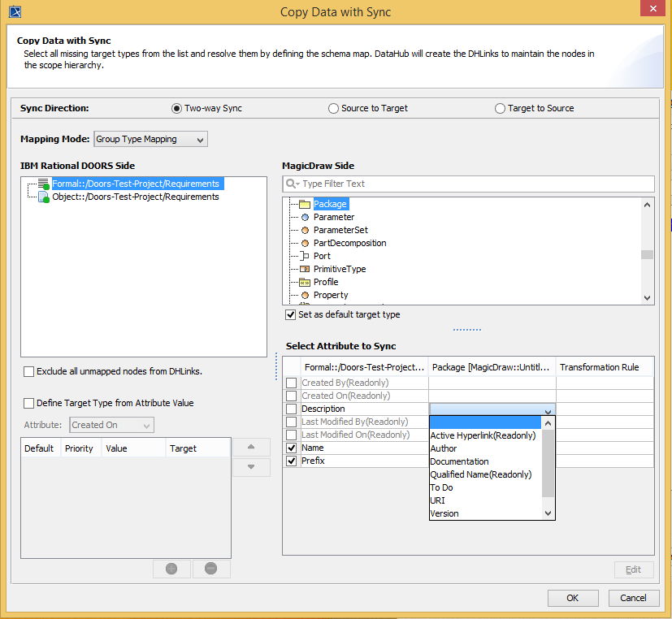Click the move-up arrow button beside target table

[x=251, y=447]
